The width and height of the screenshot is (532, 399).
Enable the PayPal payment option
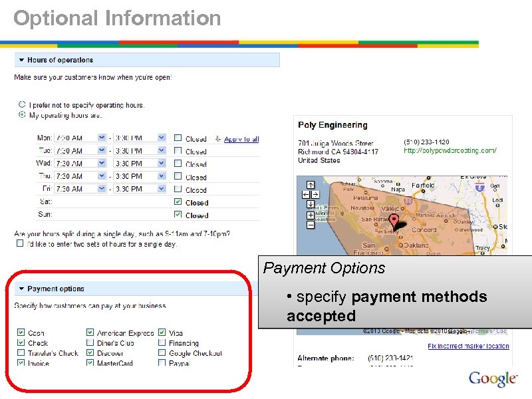click(x=162, y=363)
